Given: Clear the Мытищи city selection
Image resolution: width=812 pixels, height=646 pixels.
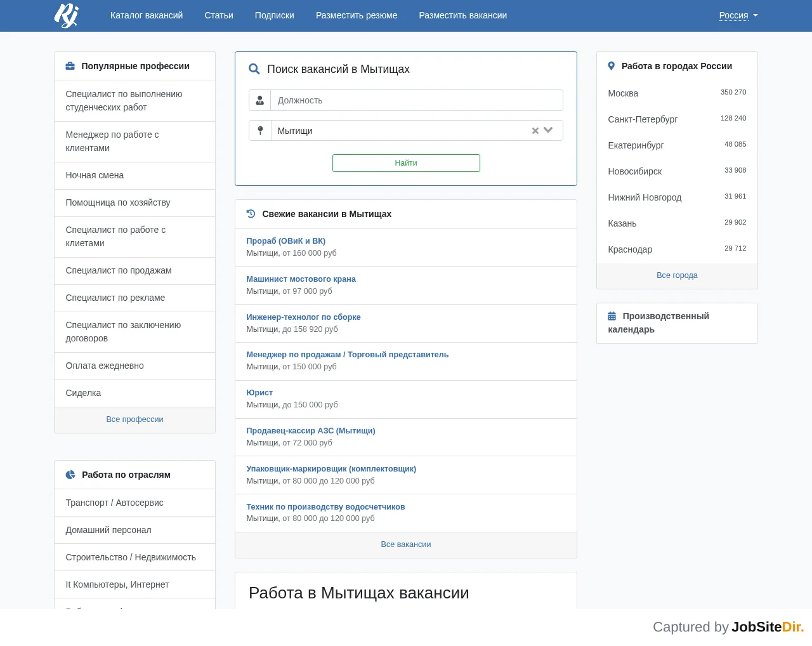Looking at the screenshot, I should click(535, 131).
